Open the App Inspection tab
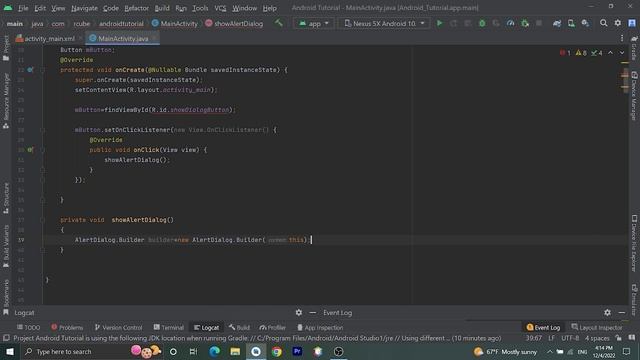The image size is (640, 360). point(320,327)
